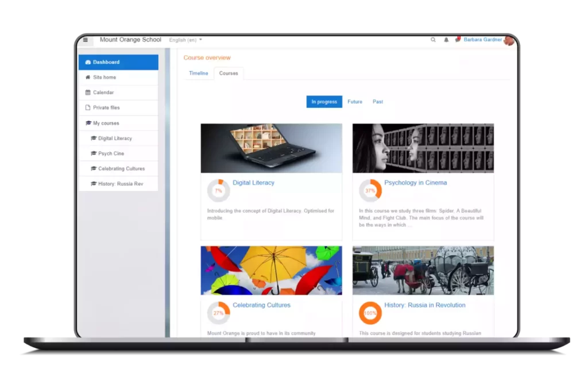The width and height of the screenshot is (588, 388).
Task: Click the house icon beside Site home
Action: 88,78
